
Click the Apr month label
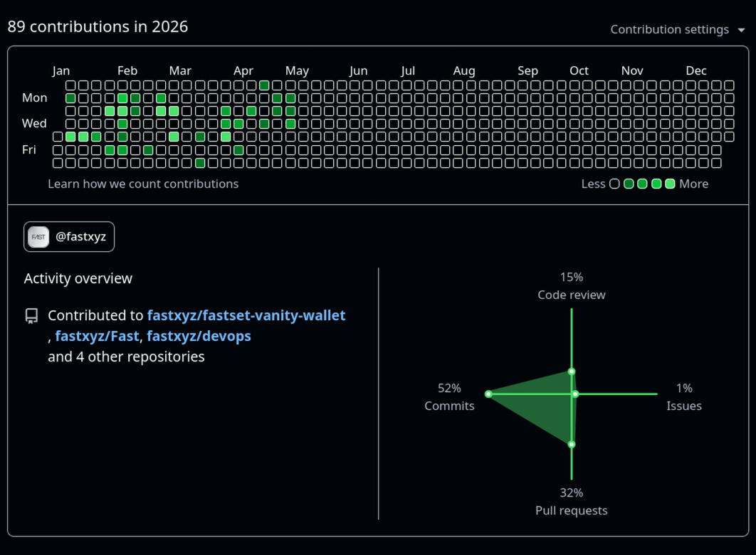pos(243,71)
